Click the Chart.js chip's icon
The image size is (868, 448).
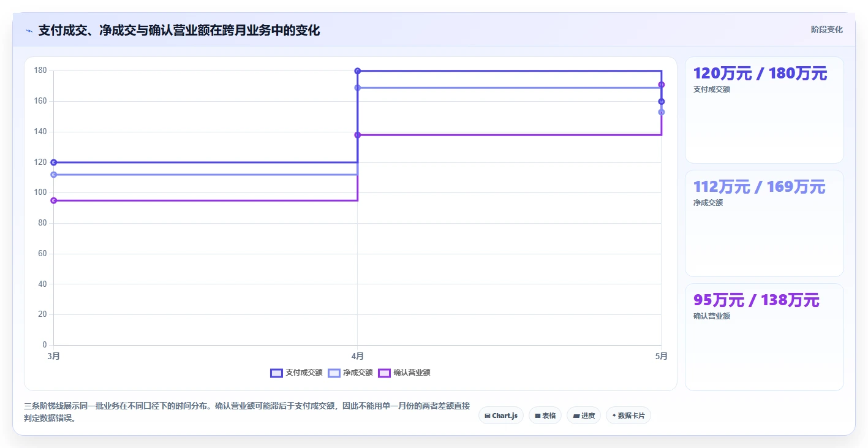(x=487, y=416)
